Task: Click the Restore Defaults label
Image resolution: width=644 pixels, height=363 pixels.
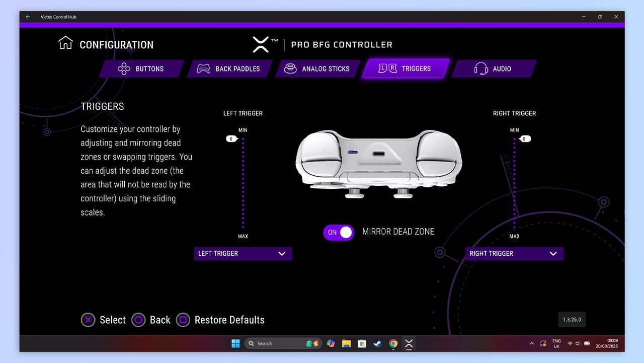Action: (229, 320)
